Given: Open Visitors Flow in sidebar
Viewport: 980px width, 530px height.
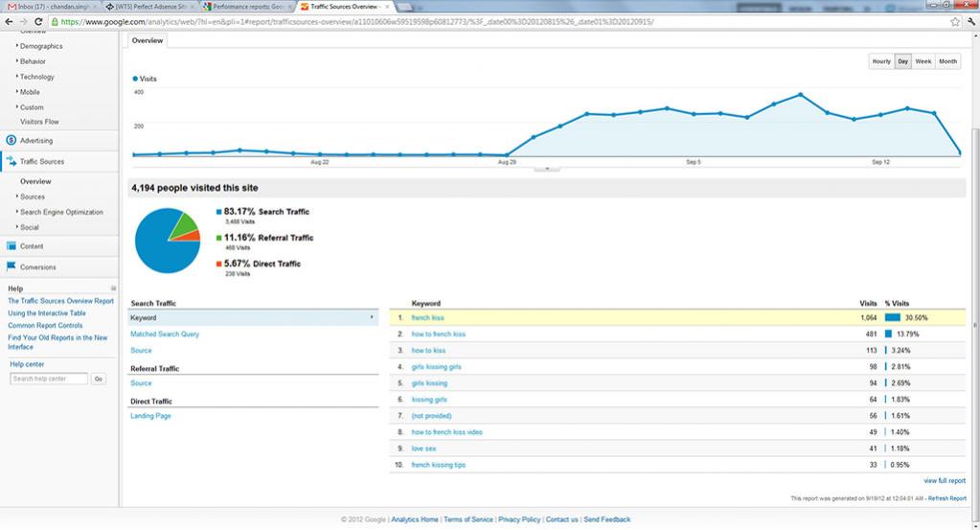Looking at the screenshot, I should pyautogui.click(x=39, y=122).
